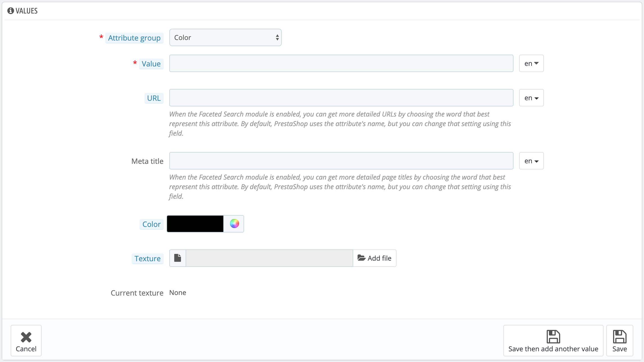Click the black color swatch field
644x362 pixels.
coord(195,224)
